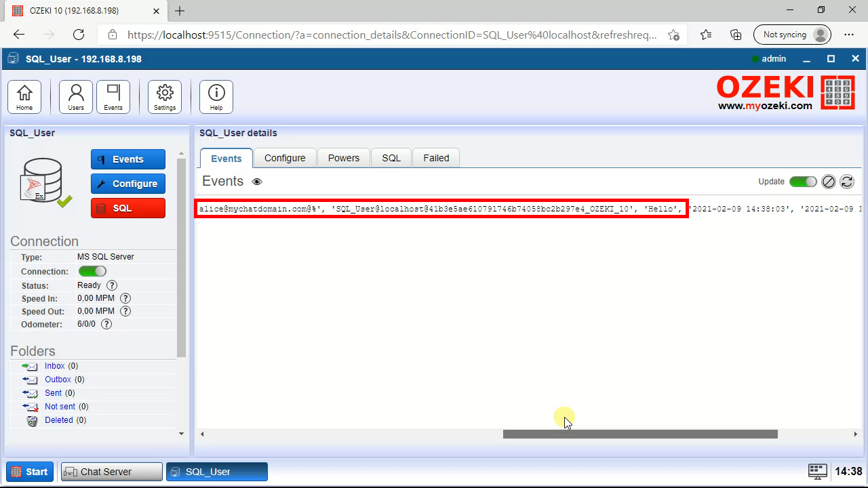Switch to the Failed tab
This screenshot has height=488, width=868.
pyautogui.click(x=436, y=158)
